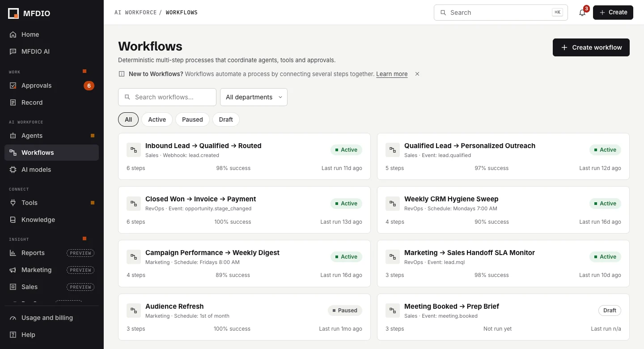Focus the Search workflows field

click(x=167, y=97)
